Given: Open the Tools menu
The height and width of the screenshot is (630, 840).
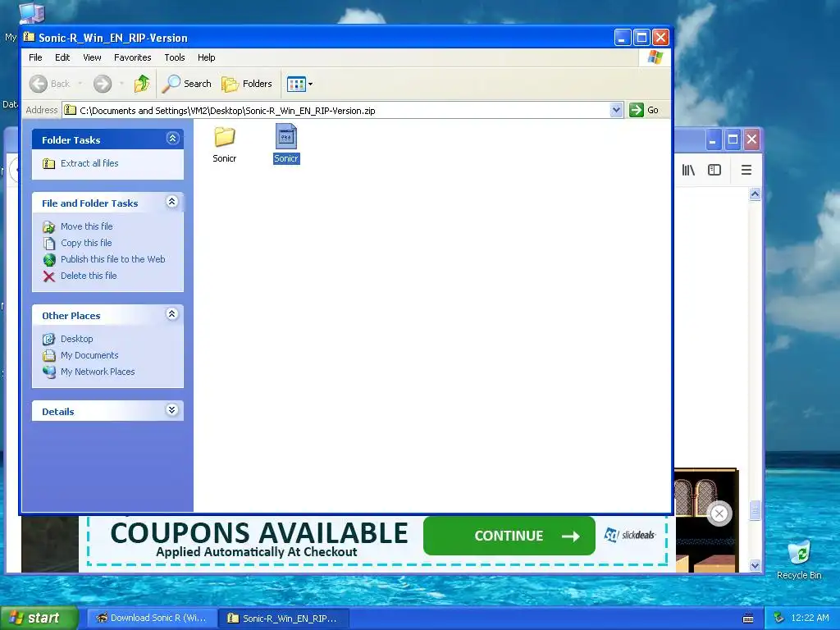Looking at the screenshot, I should coord(175,57).
